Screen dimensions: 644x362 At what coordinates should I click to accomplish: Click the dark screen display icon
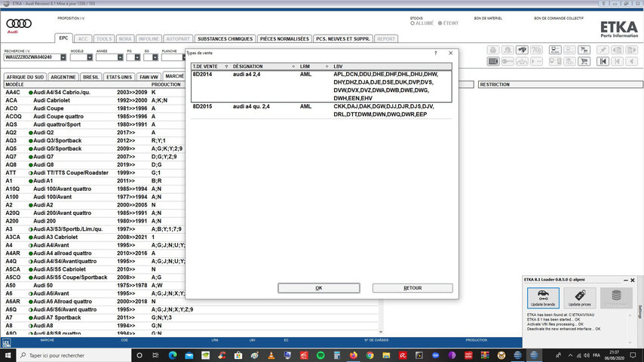point(493,62)
